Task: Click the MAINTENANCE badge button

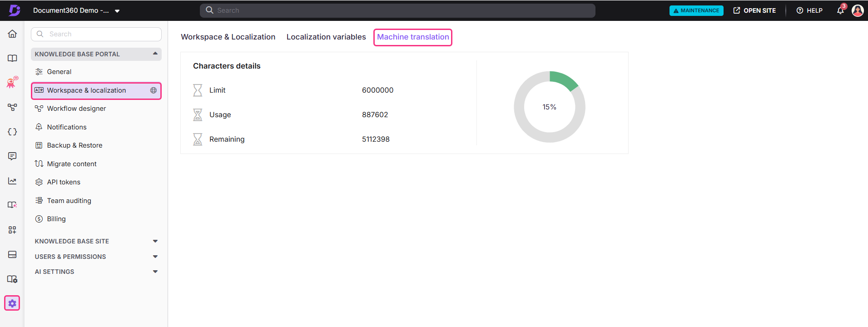Action: 696,10
